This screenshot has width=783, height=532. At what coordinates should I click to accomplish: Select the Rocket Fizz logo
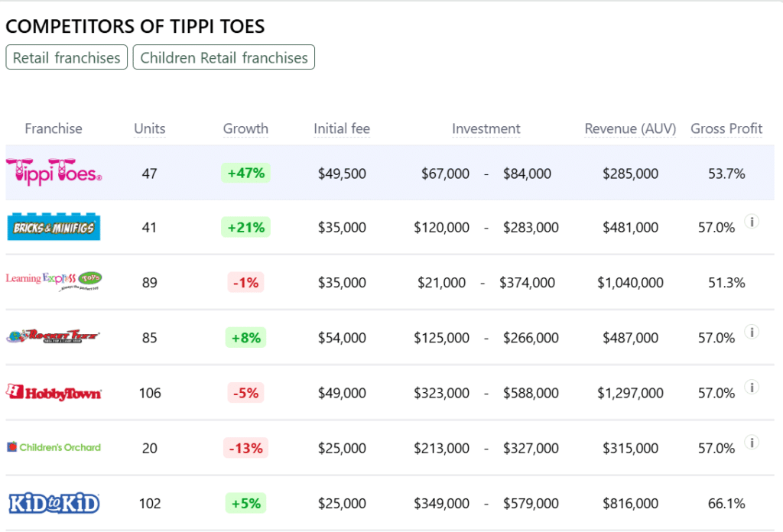pos(53,336)
